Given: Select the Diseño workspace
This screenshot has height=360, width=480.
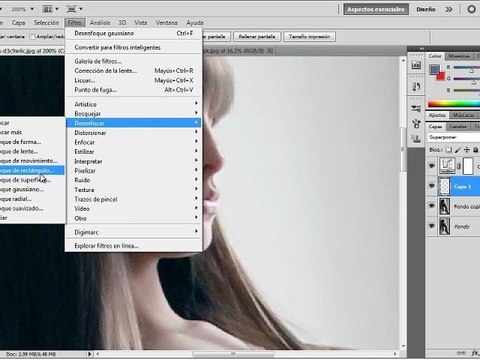Looking at the screenshot, I should [x=426, y=9].
